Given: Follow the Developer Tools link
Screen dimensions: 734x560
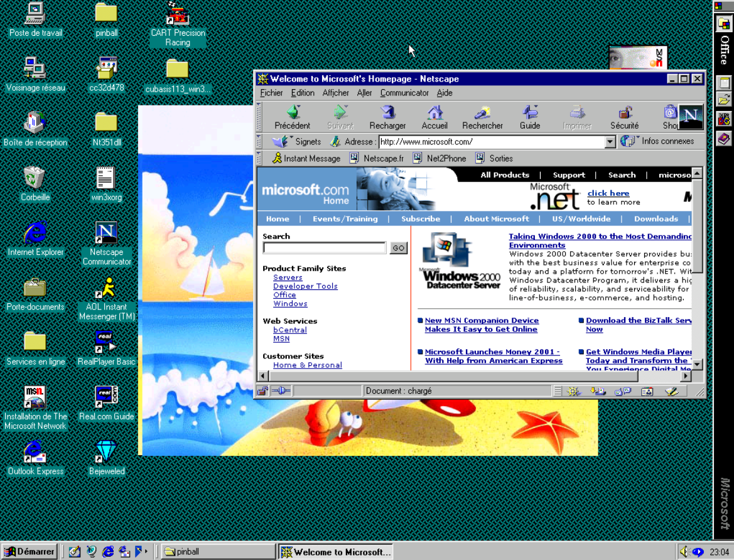Looking at the screenshot, I should click(x=305, y=286).
